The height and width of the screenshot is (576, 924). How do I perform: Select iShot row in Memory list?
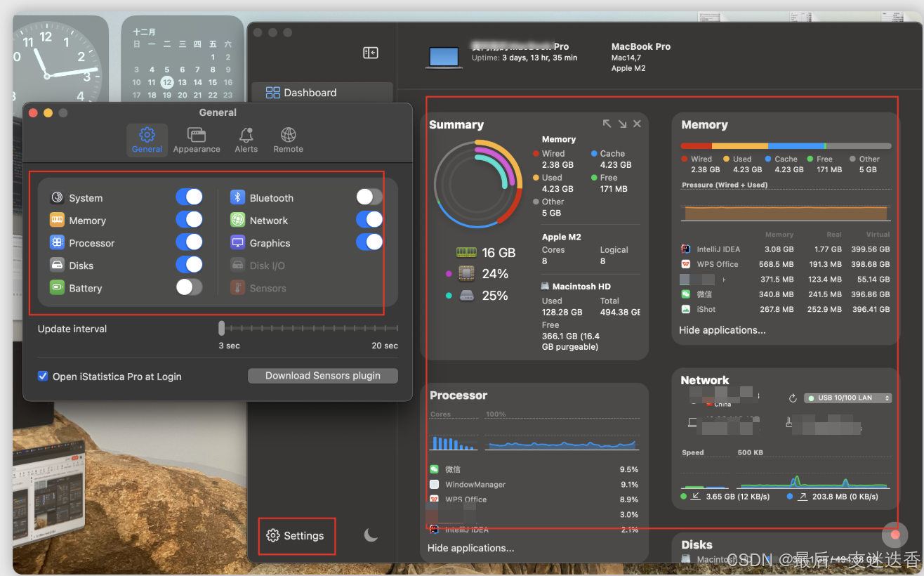(786, 309)
